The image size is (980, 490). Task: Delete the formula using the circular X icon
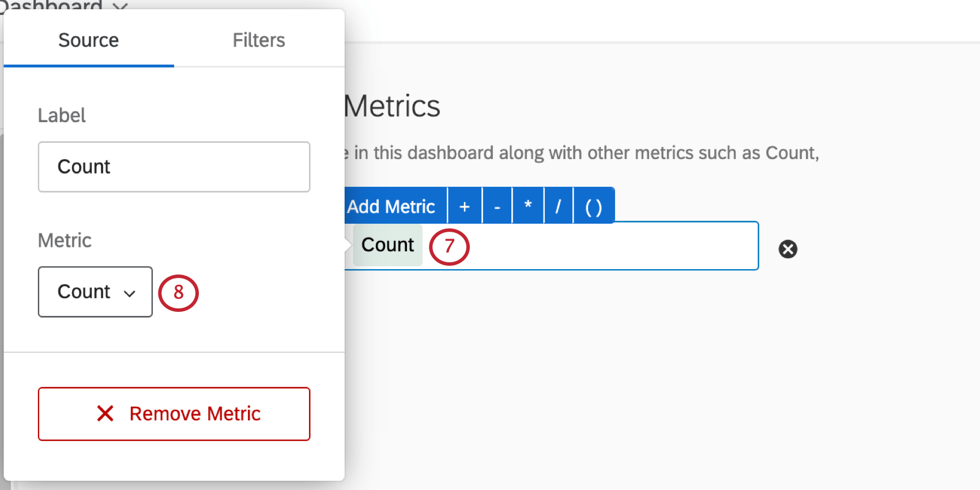tap(788, 249)
